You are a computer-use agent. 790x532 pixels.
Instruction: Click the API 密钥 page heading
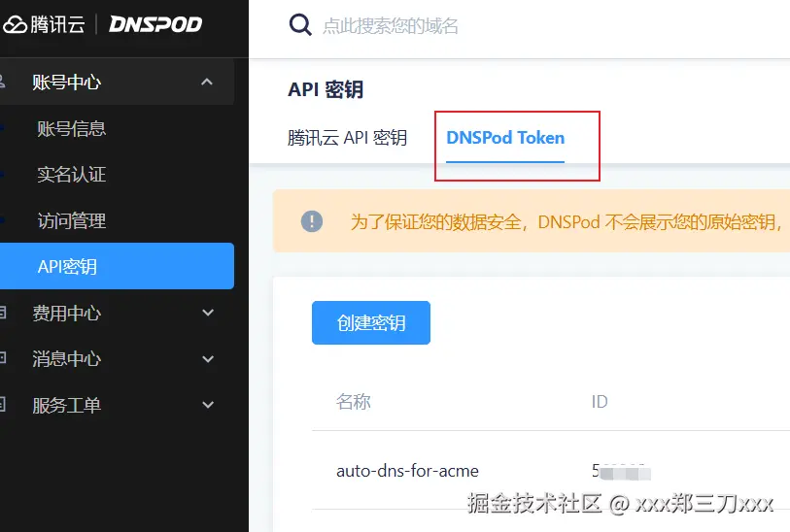pyautogui.click(x=326, y=89)
